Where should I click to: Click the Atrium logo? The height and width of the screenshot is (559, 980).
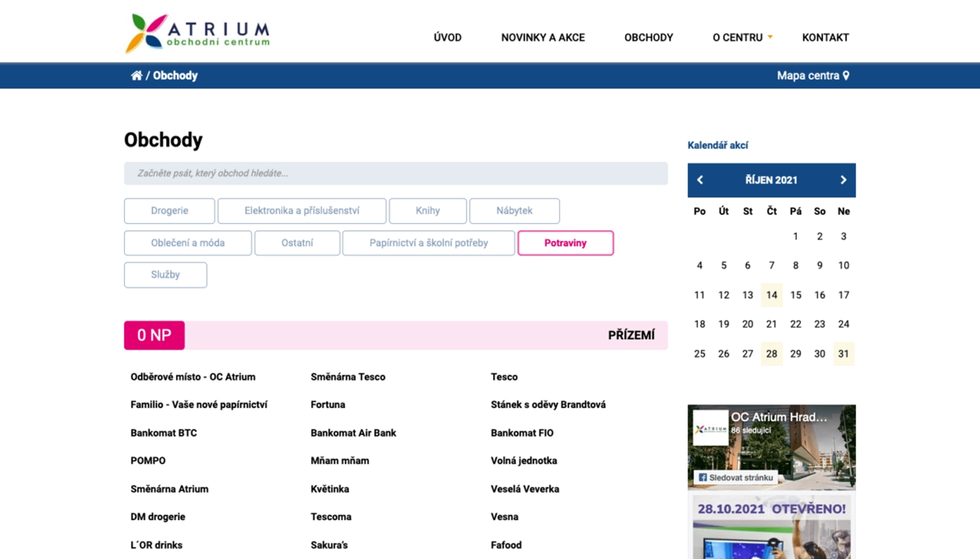click(196, 31)
